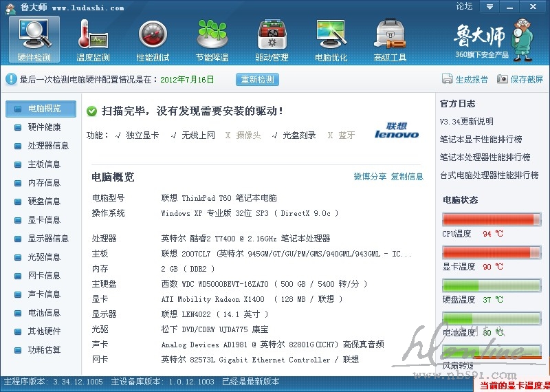This screenshot has height=392, width=550.
Task: Open the 驱动管理 driver management tool
Action: pos(272,40)
